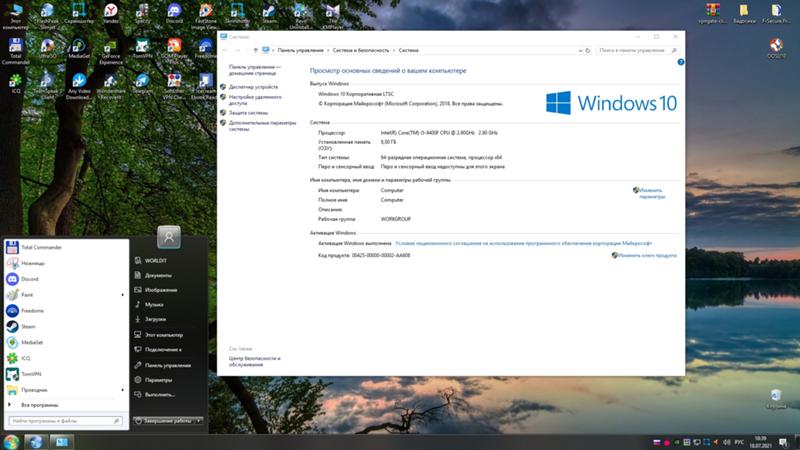Open Защита системы link
The height and width of the screenshot is (450, 800).
(x=248, y=113)
